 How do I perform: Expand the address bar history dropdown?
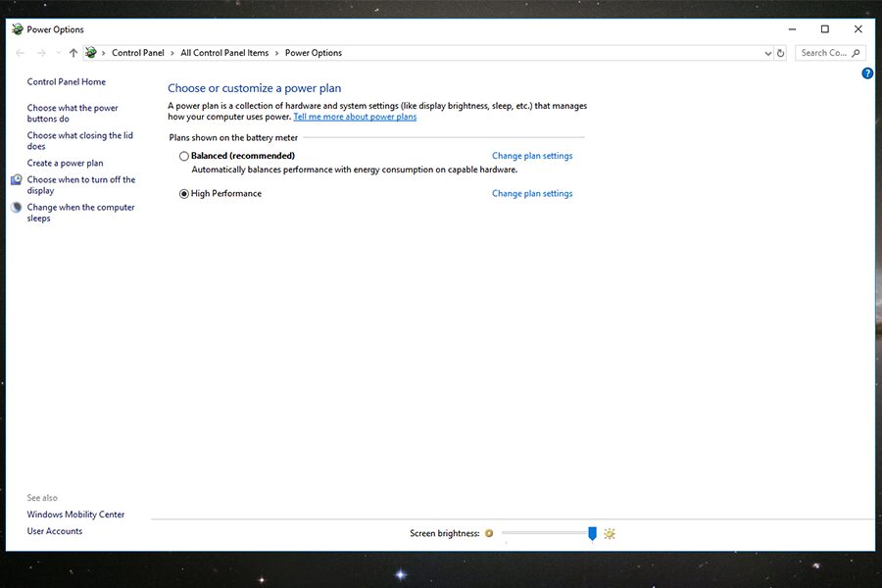click(767, 53)
